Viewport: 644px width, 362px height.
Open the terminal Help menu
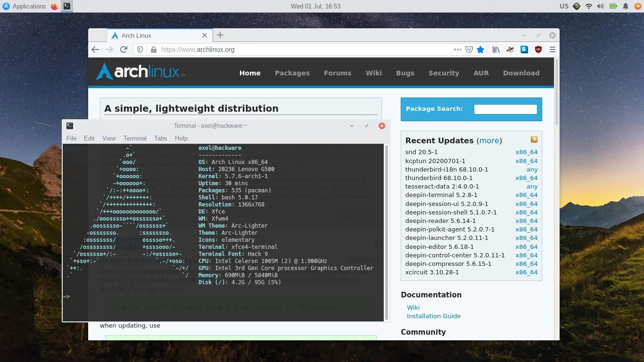point(181,138)
